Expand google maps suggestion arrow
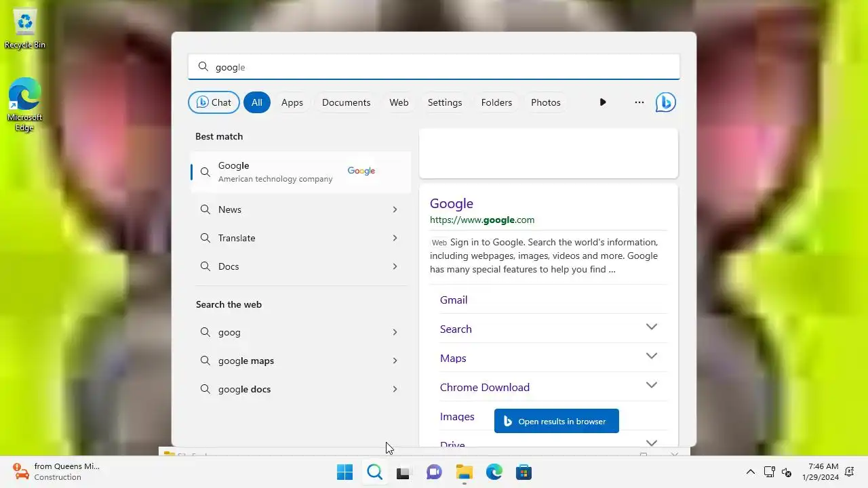Viewport: 868px width, 488px height. click(395, 361)
